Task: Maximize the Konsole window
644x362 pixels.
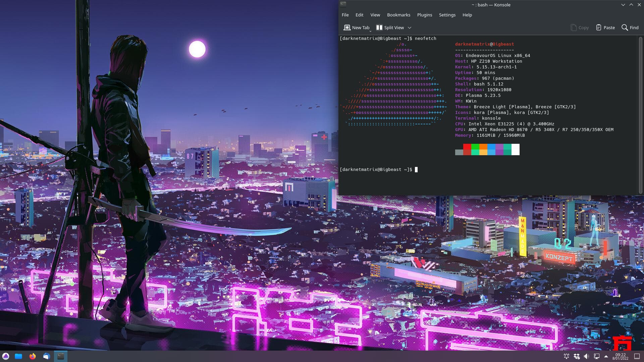Action: (631, 5)
